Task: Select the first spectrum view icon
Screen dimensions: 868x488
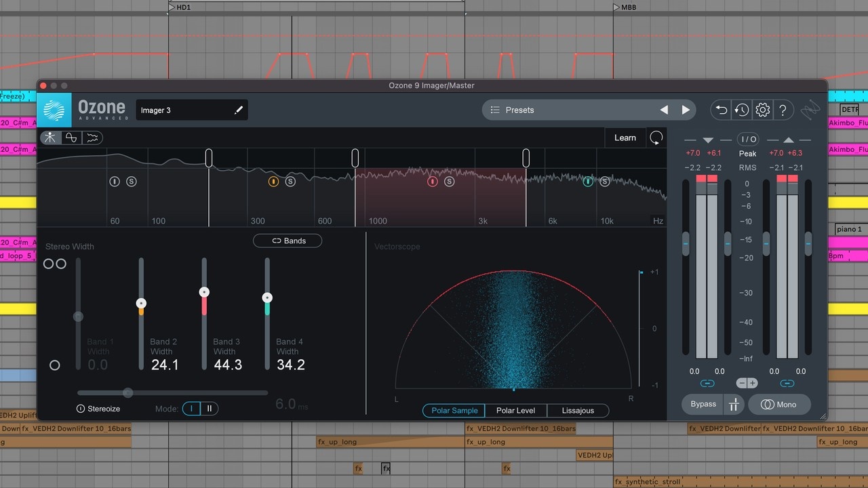Action: point(50,138)
